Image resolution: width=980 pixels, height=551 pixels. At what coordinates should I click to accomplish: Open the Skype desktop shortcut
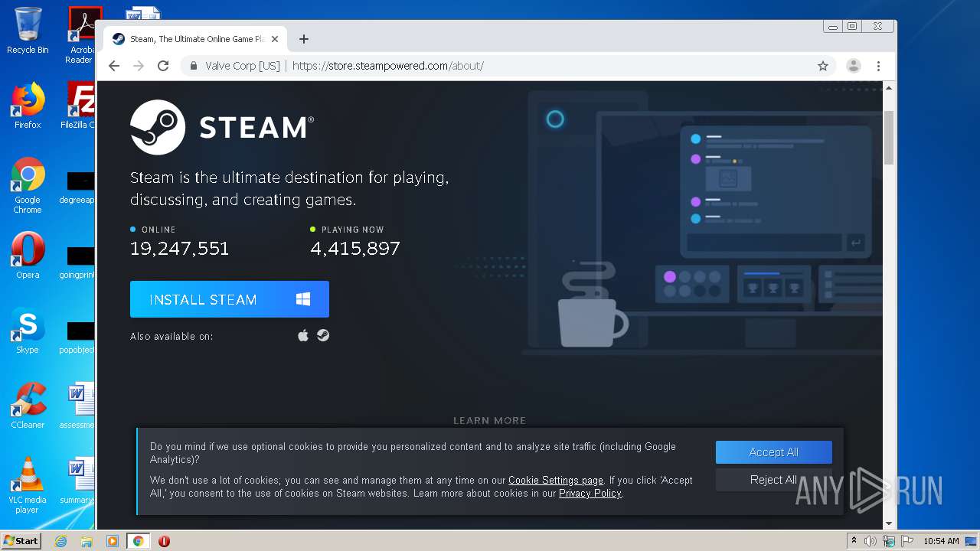point(28,331)
